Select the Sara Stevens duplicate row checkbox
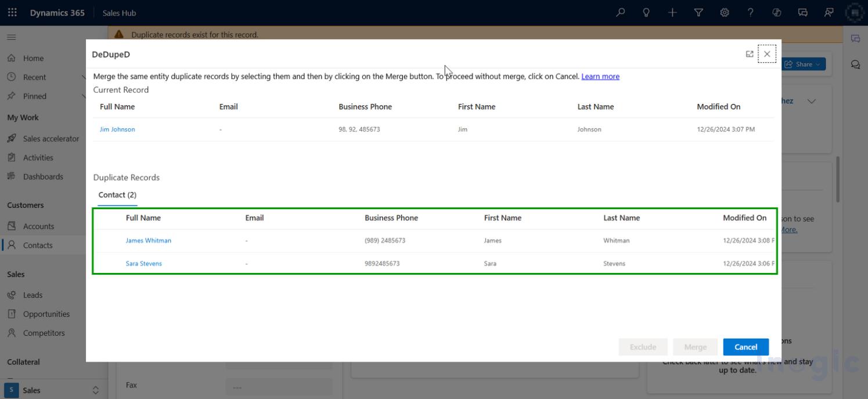This screenshot has height=399, width=868. click(x=109, y=264)
